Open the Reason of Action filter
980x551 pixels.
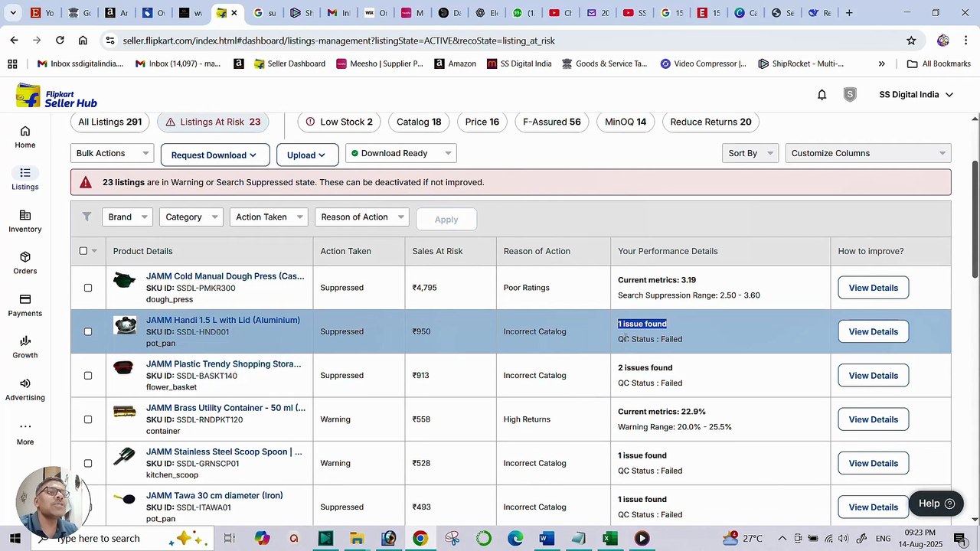(361, 217)
